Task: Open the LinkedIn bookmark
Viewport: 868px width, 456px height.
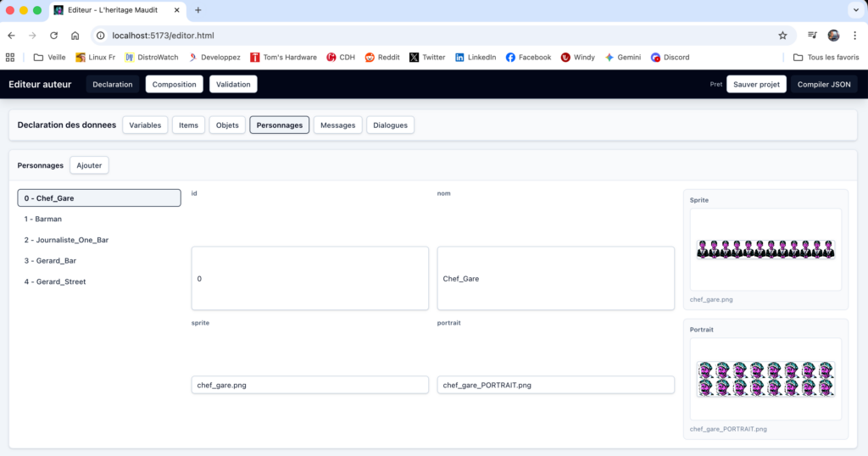Action: [476, 57]
